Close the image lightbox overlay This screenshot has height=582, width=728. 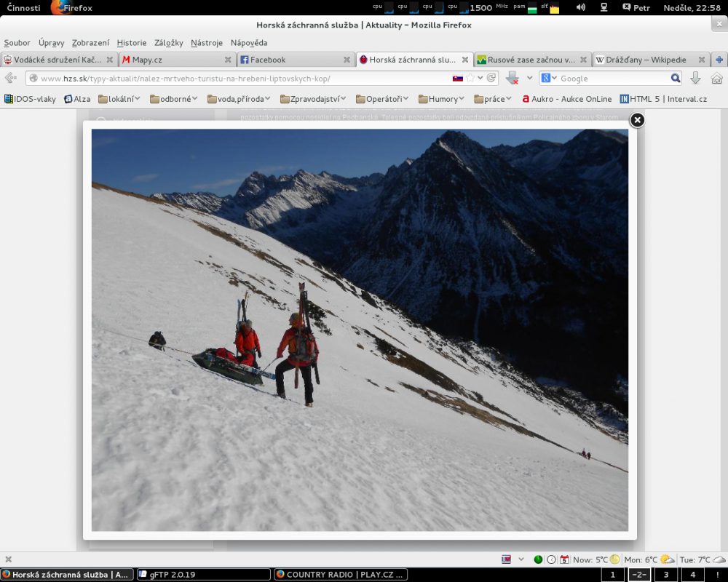(x=636, y=120)
